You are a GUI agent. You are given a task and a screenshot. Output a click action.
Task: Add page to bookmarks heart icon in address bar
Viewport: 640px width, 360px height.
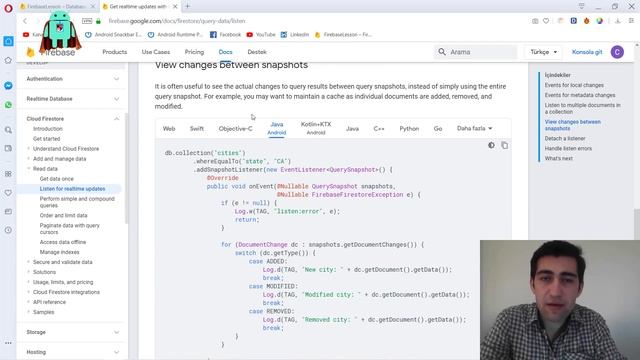(x=546, y=21)
